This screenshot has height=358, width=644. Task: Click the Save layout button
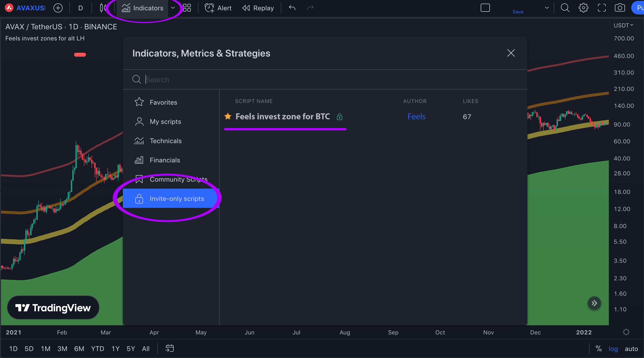[x=518, y=12]
